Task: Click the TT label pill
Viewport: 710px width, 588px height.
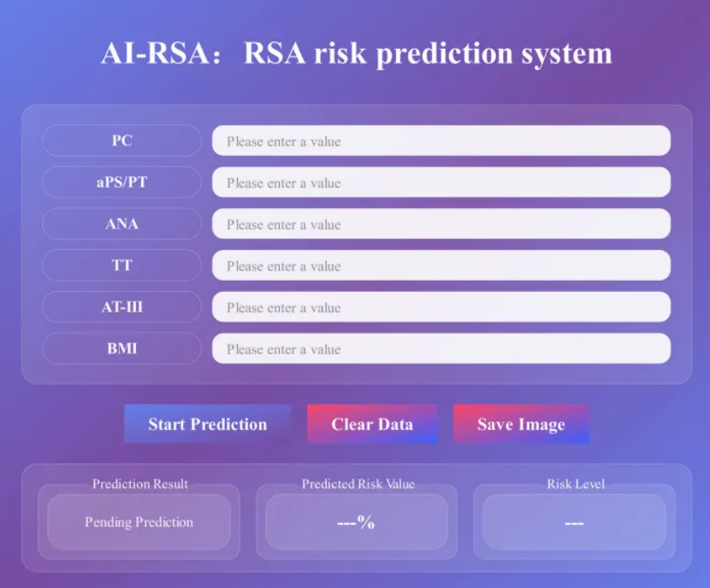Action: [x=121, y=265]
